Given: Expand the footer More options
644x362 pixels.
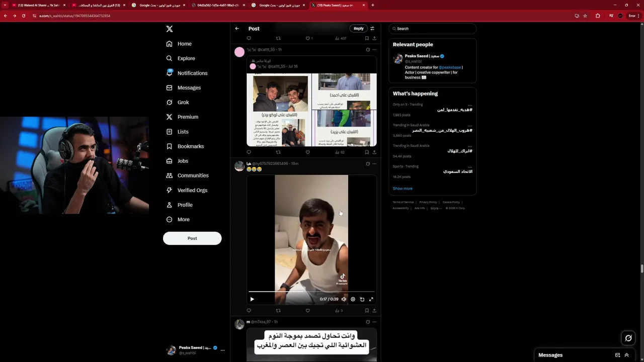Looking at the screenshot, I should click(x=436, y=208).
